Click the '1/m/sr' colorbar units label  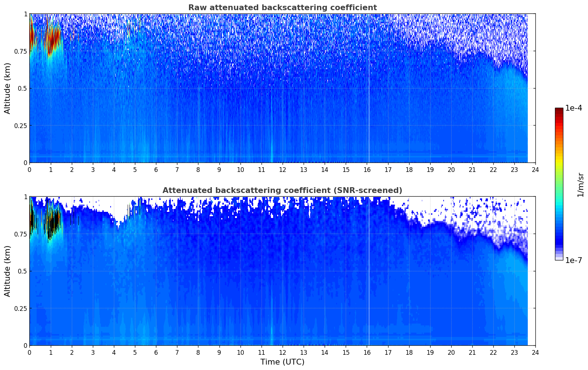coord(580,184)
